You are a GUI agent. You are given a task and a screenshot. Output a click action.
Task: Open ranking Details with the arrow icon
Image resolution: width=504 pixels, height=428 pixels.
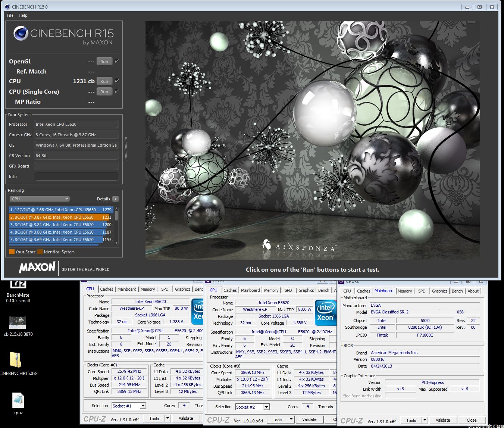(116, 199)
